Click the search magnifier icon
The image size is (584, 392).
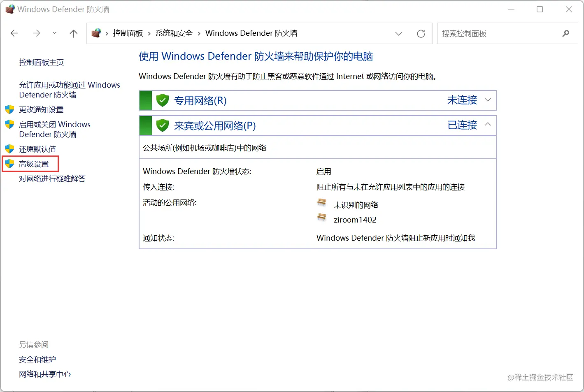(x=566, y=34)
